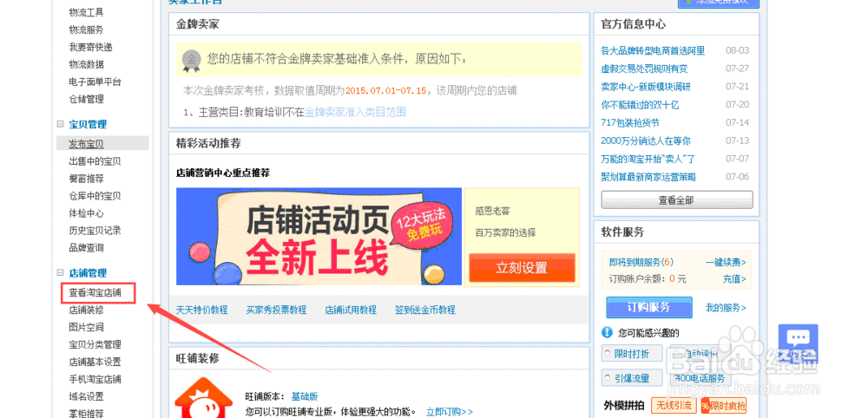Click the 无线引流 tag
The width and height of the screenshot is (868, 418).
[674, 406]
